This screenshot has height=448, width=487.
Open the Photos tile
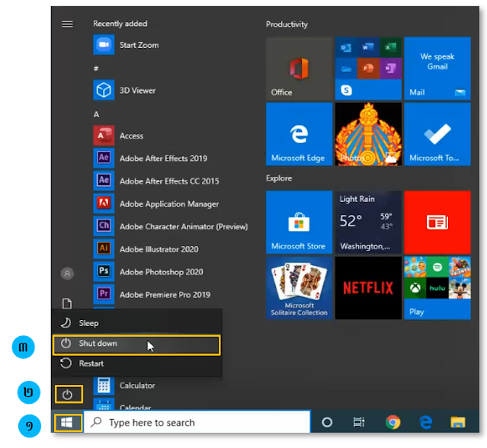368,134
